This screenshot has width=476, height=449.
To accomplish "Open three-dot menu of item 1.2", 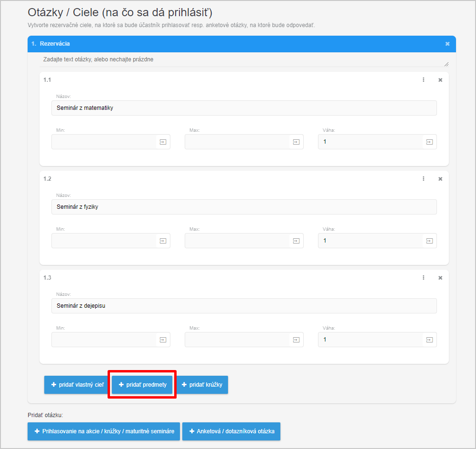I will (424, 179).
